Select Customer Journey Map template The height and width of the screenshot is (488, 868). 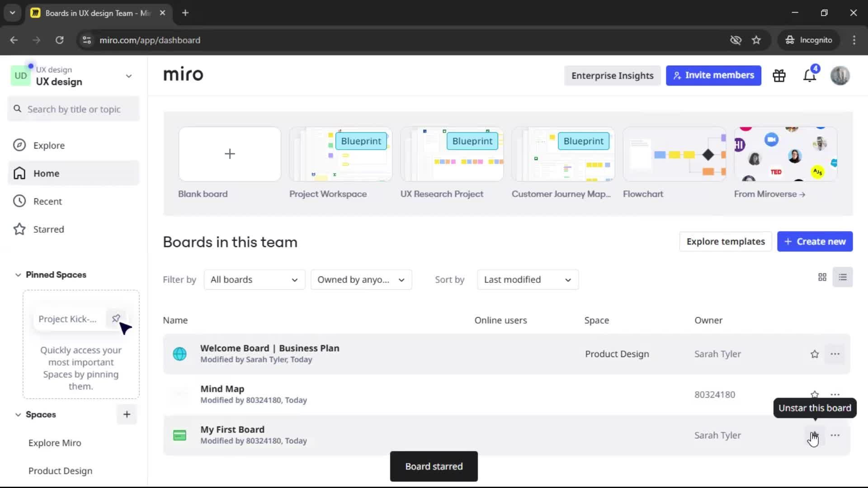(x=563, y=154)
